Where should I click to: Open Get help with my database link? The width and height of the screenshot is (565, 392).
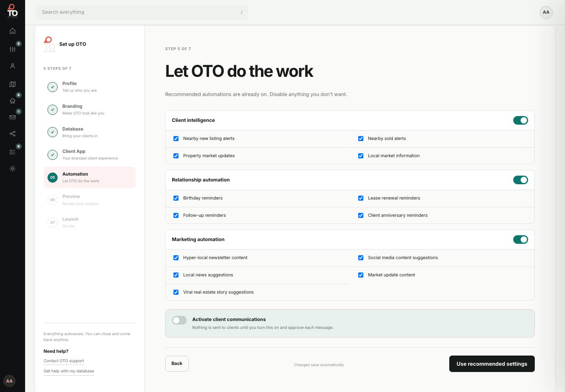[x=69, y=371]
